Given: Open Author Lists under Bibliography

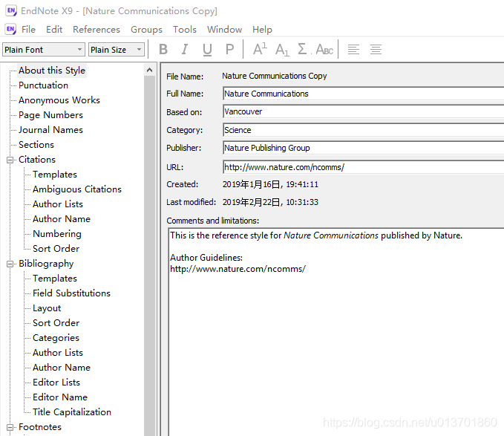Looking at the screenshot, I should point(58,352).
